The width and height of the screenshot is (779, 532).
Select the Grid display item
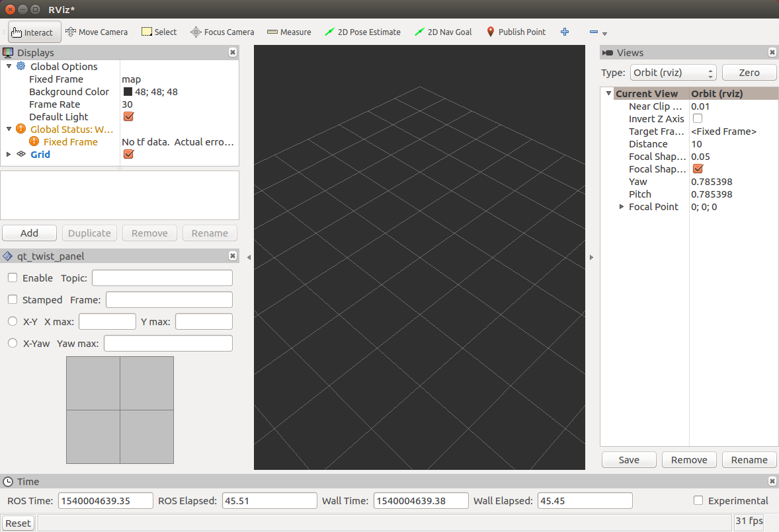pyautogui.click(x=40, y=154)
